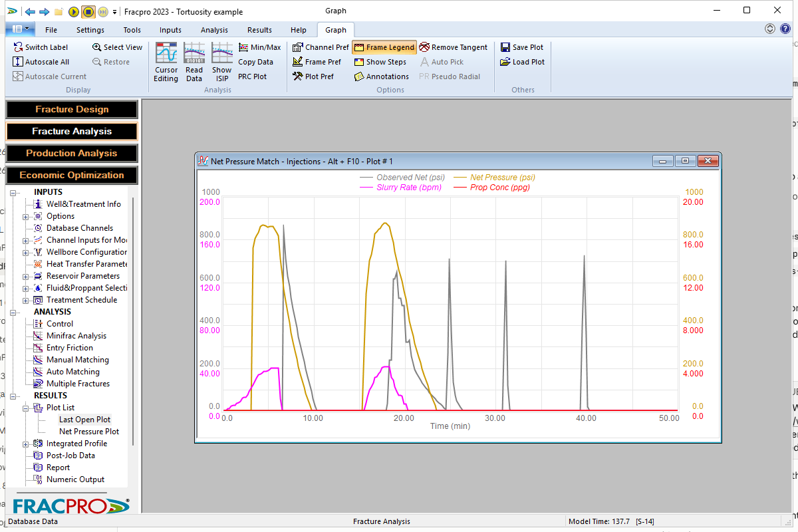798x532 pixels.
Task: Open Minifrac Analysis tree item
Action: coord(76,336)
